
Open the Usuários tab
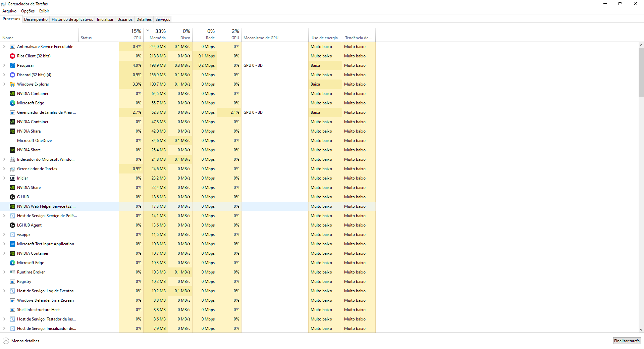pos(125,19)
